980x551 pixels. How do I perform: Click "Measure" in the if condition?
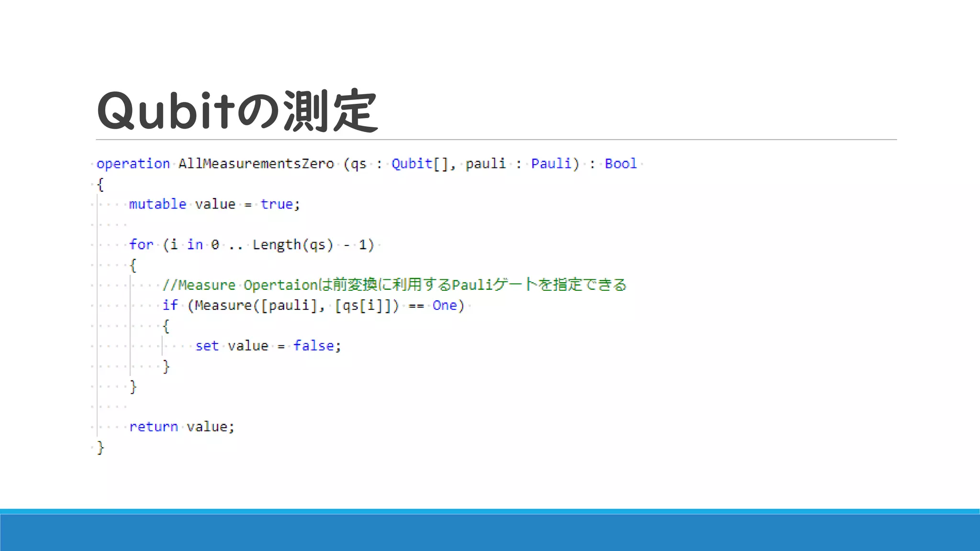click(x=223, y=305)
